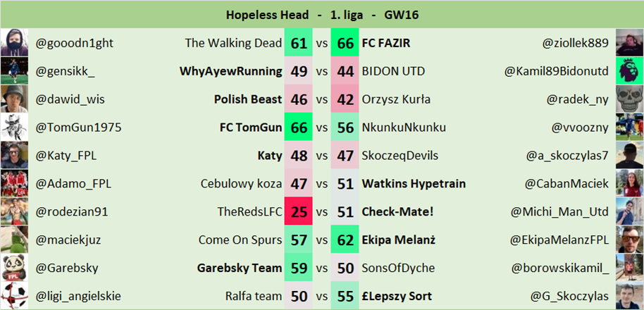Open the @ziollek889 handle
Screen dimensions: 644x310
pos(576,43)
